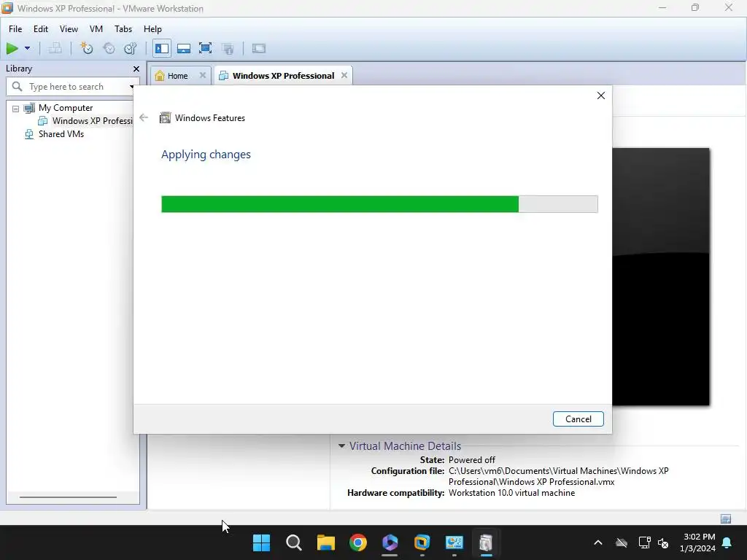
Task: Click the library horizontal scrollbar
Action: tap(68, 497)
